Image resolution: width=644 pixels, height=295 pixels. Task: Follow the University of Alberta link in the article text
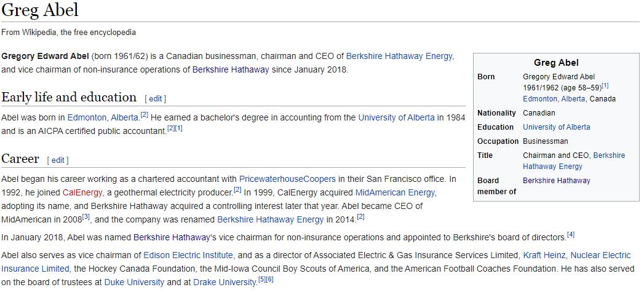396,117
